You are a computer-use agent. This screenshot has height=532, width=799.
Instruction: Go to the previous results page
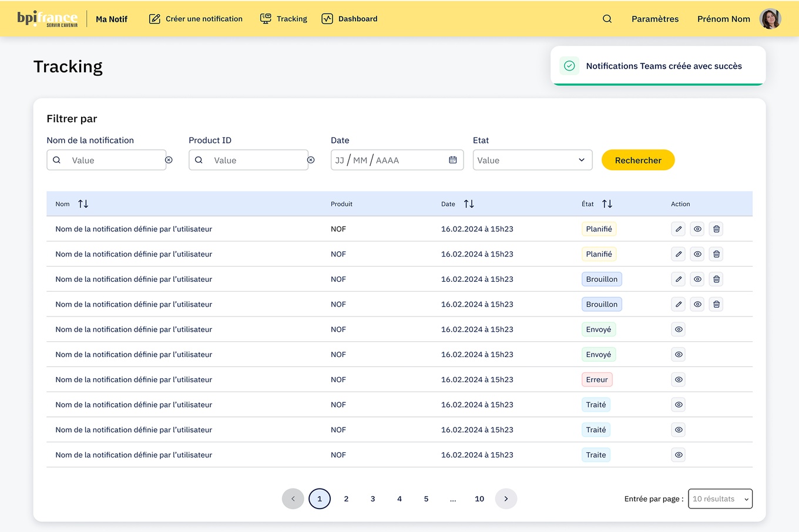click(293, 499)
